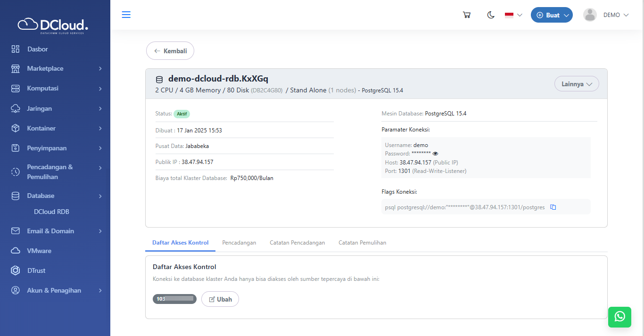Open the Catatan Pemulihan tab
The image size is (644, 336).
[362, 242]
